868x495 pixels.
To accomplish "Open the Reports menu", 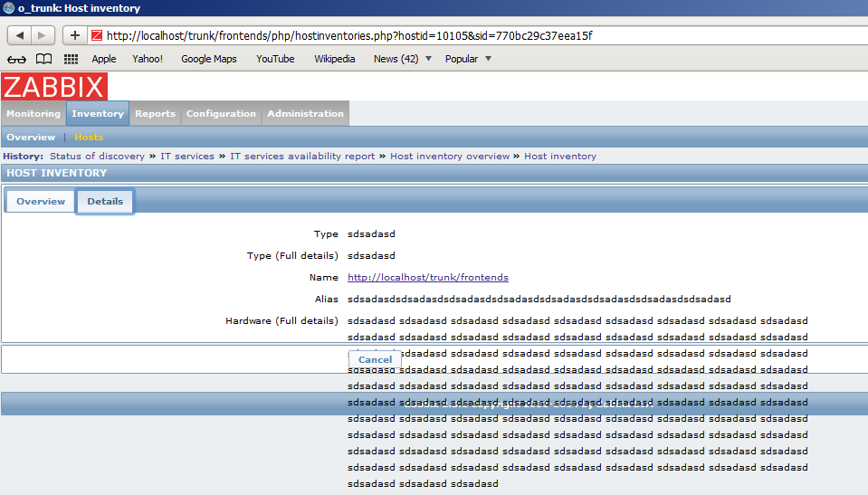I will point(155,113).
